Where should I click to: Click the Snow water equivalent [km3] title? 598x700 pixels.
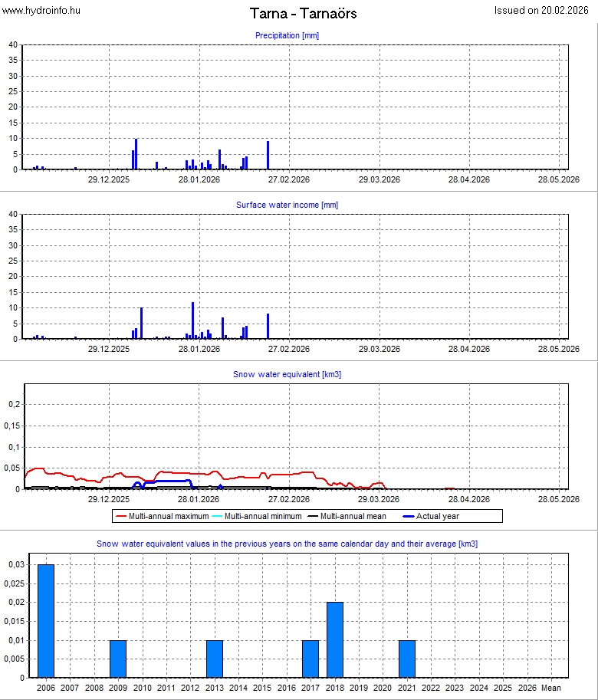[287, 374]
